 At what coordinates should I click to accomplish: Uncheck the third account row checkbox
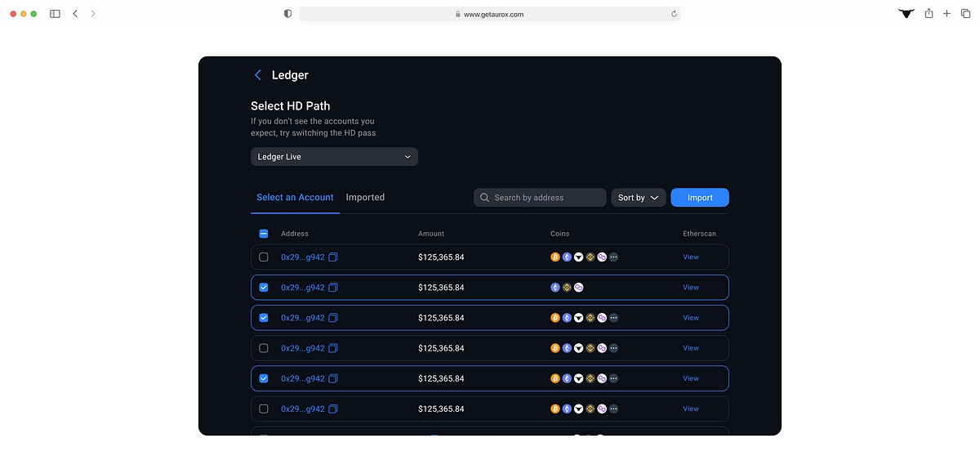(264, 318)
